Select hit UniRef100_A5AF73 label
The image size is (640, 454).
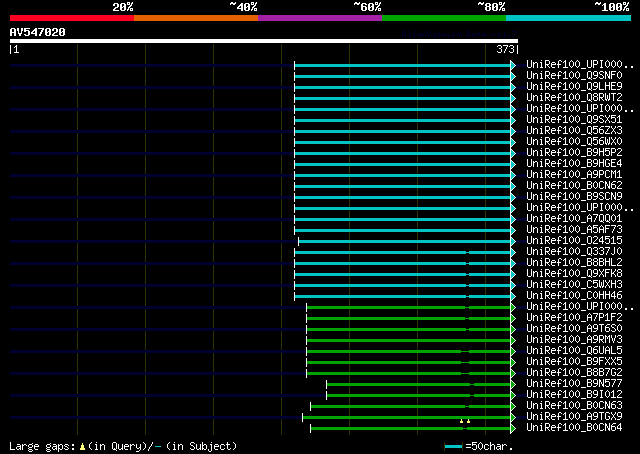tap(574, 230)
